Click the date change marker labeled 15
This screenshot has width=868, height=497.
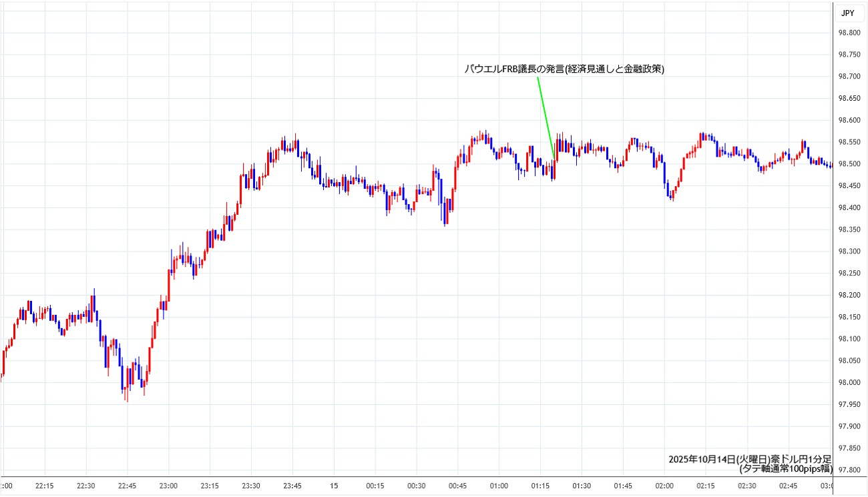[334, 486]
